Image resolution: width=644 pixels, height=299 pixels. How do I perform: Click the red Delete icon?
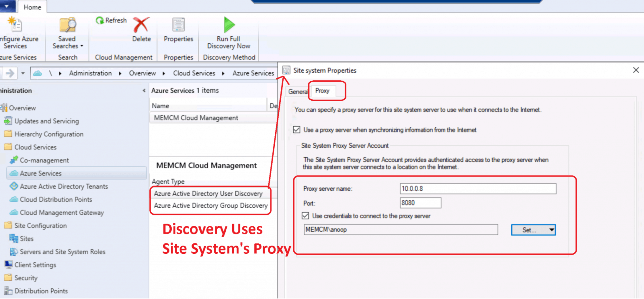pos(141,25)
